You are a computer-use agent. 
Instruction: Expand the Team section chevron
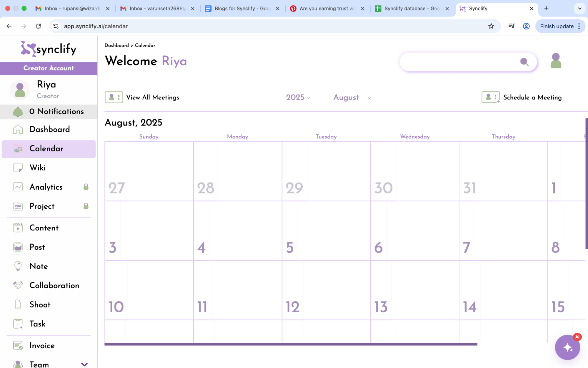pos(85,364)
